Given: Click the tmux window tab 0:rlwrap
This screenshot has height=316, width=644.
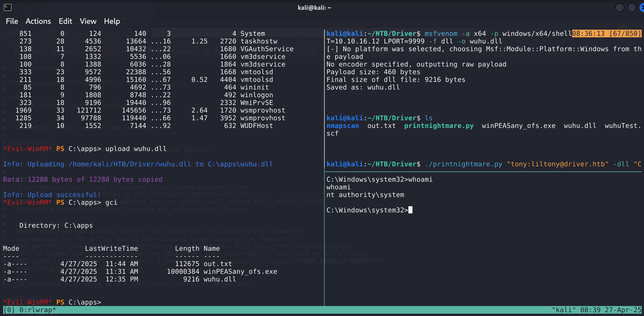Looking at the screenshot, I should (37, 310).
